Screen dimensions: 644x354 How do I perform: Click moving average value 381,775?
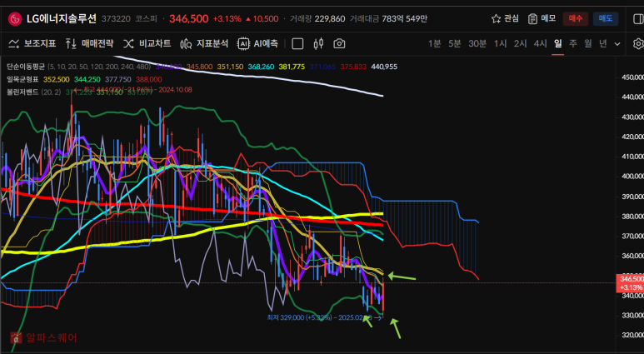(x=292, y=67)
